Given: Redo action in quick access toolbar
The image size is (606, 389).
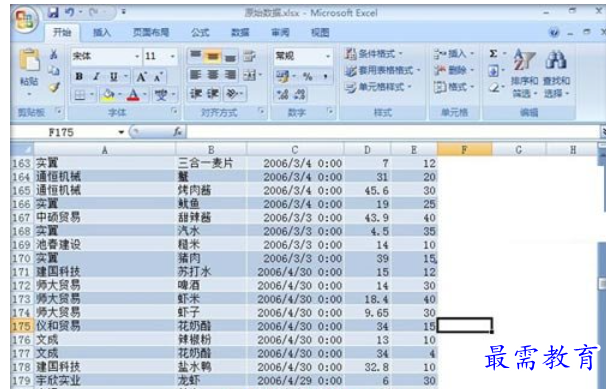Looking at the screenshot, I should point(93,12).
